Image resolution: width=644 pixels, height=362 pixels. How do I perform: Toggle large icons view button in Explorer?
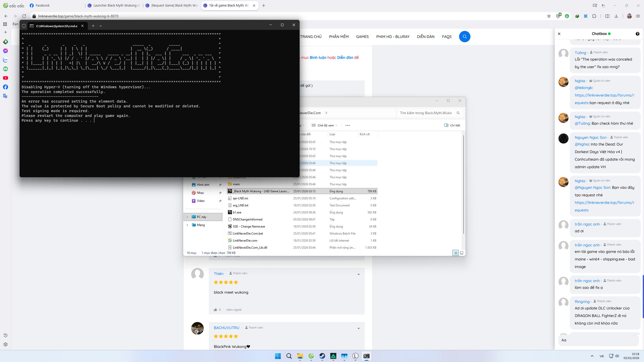coord(462,253)
